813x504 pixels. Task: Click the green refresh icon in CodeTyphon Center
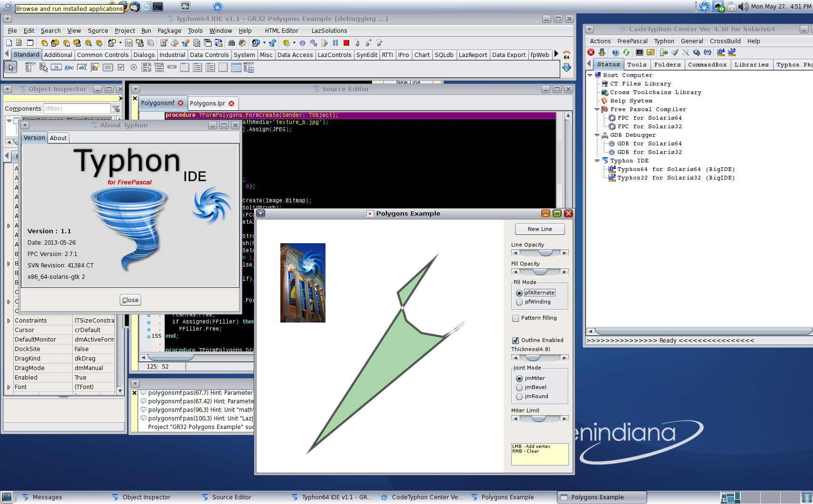[626, 52]
